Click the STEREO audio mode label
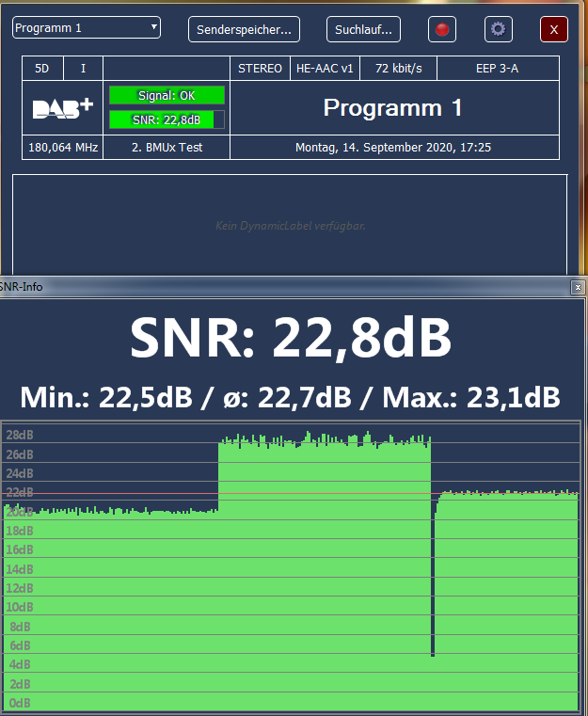Image resolution: width=588 pixels, height=716 pixels. pyautogui.click(x=258, y=69)
